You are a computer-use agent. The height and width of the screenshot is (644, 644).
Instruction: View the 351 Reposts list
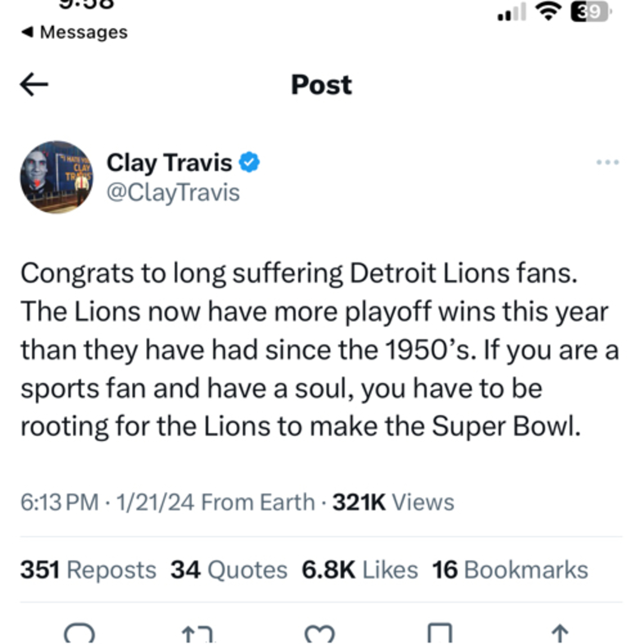point(88,570)
